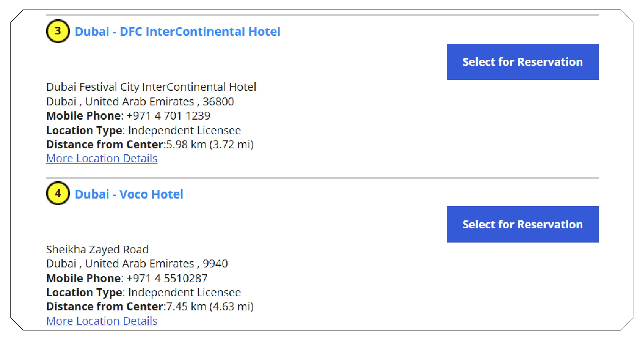The height and width of the screenshot is (340, 644).
Task: Click the postal code line ending in 9940
Action: point(137,264)
